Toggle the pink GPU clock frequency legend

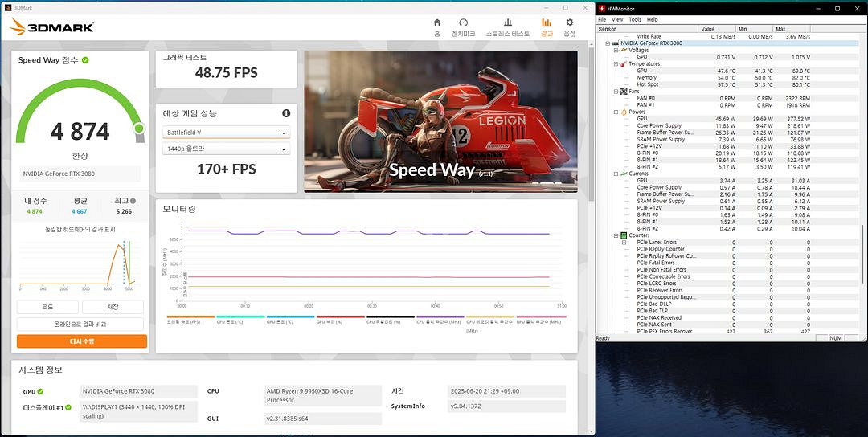point(540,320)
